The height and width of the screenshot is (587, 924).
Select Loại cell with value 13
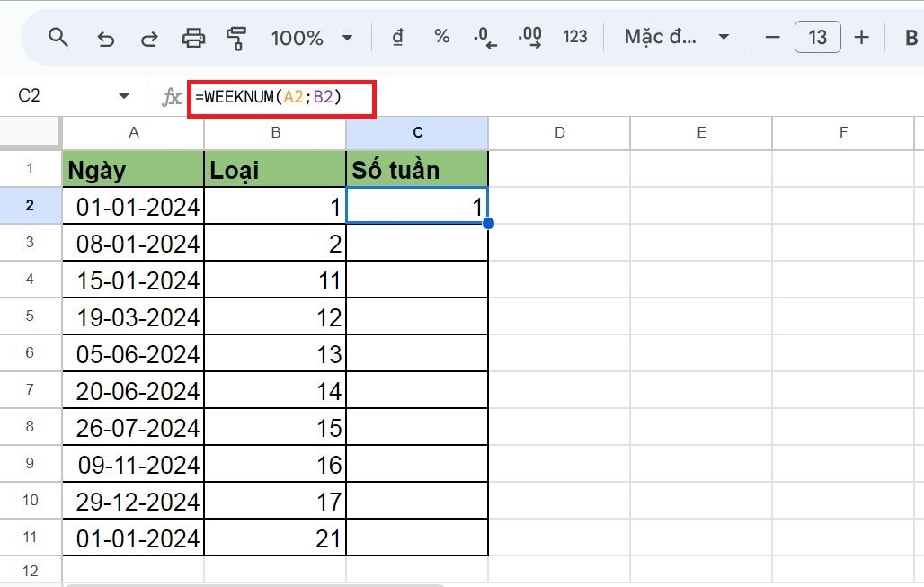275,353
